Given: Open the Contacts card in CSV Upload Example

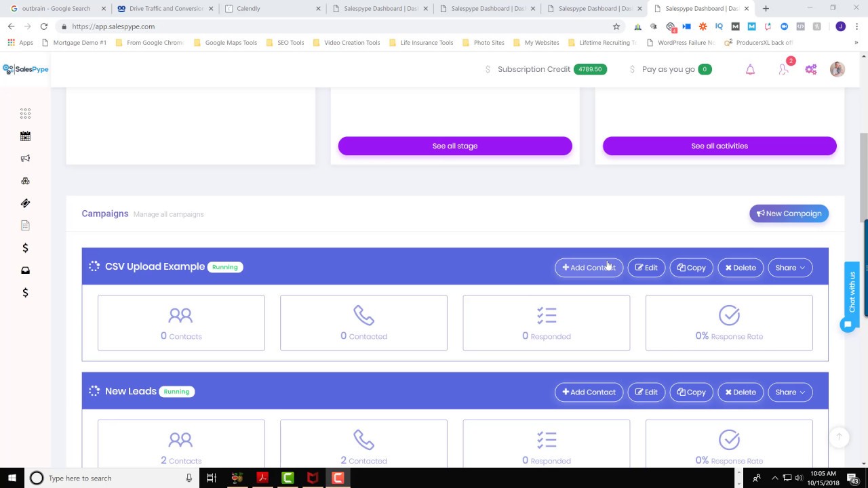Looking at the screenshot, I should pyautogui.click(x=181, y=323).
